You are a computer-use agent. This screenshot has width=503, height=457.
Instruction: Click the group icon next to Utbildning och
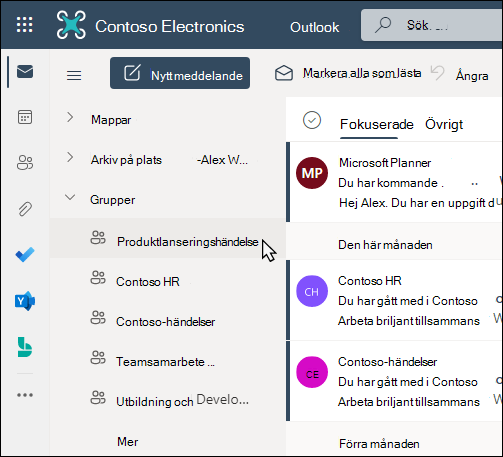click(x=98, y=398)
